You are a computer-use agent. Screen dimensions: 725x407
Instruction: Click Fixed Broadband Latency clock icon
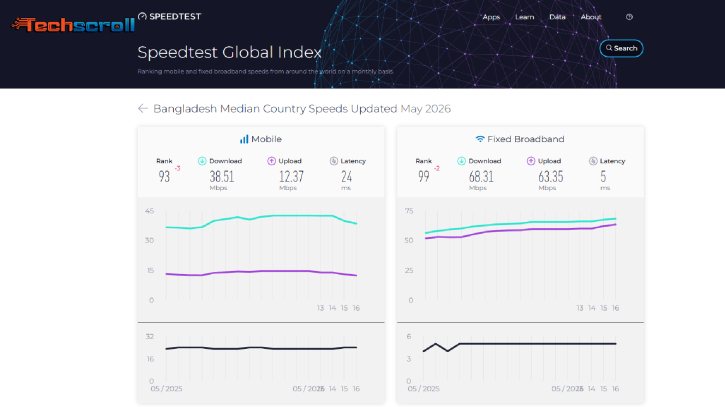tap(593, 161)
